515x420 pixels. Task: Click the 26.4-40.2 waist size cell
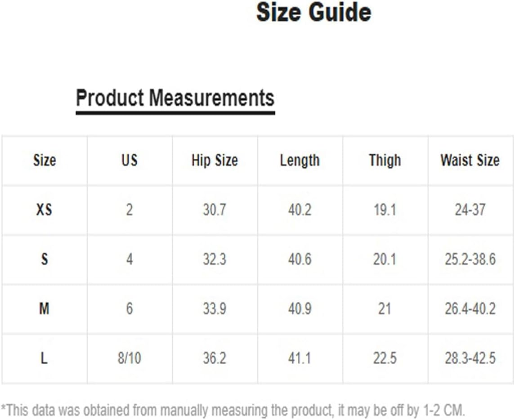tap(470, 308)
